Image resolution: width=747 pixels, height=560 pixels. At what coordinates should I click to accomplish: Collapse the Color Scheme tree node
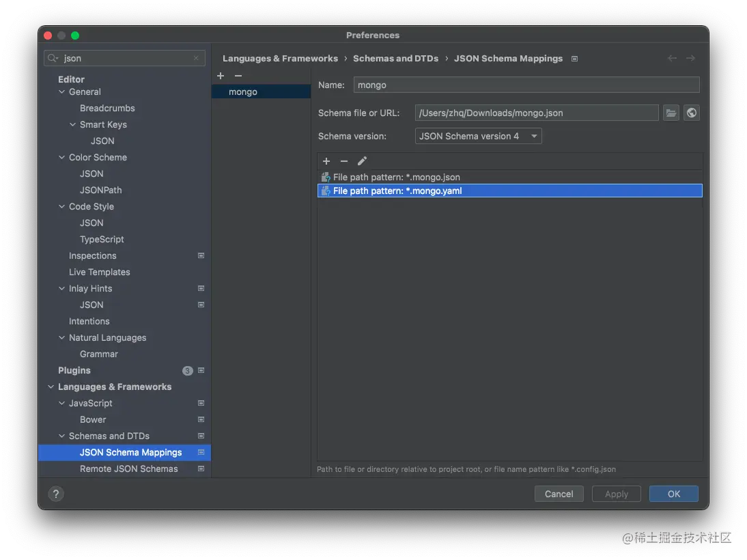tap(62, 157)
